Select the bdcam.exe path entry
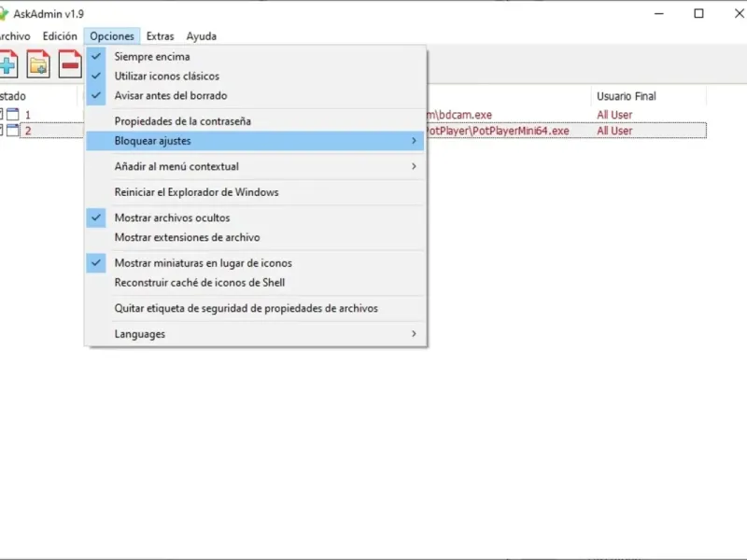The width and height of the screenshot is (747, 560). click(x=459, y=115)
